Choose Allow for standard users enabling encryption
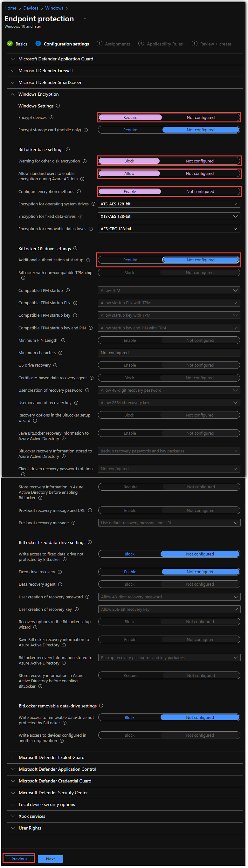Image resolution: width=248 pixels, height=868 pixels. click(x=129, y=174)
